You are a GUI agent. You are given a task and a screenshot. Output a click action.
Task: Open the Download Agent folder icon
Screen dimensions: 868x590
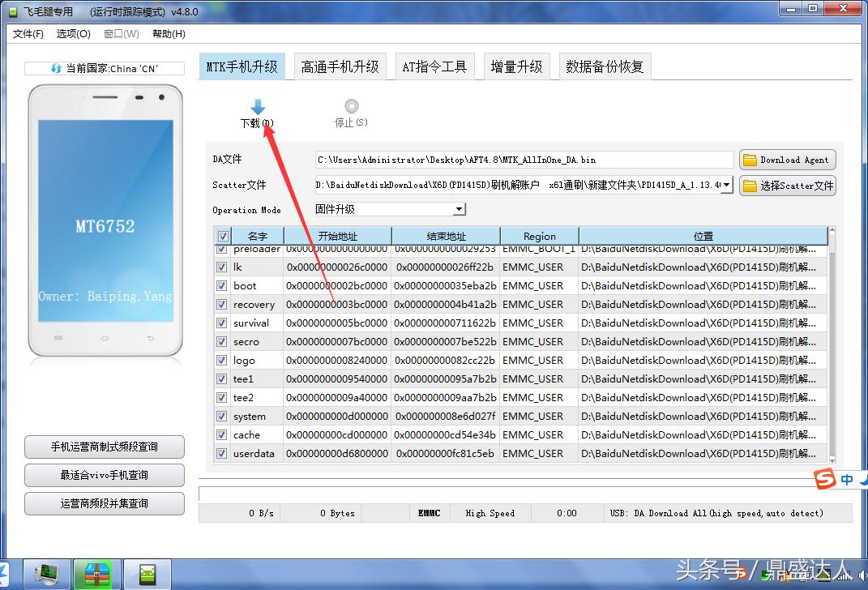click(750, 159)
